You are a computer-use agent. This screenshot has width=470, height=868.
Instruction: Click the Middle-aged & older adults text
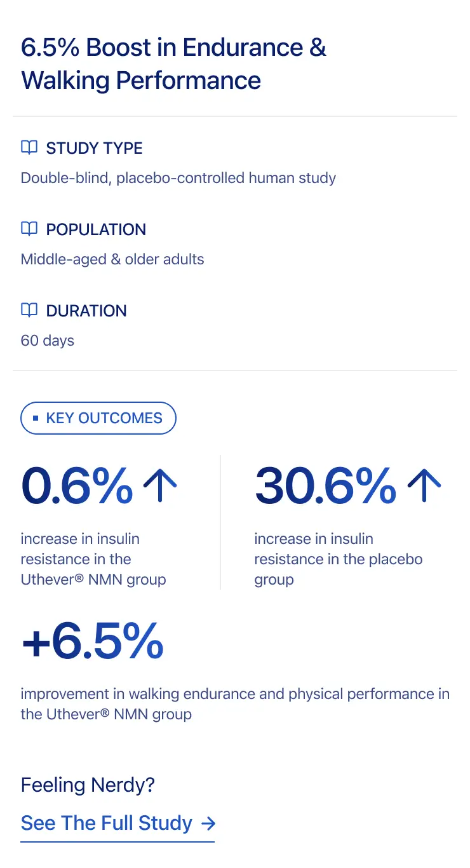[112, 259]
